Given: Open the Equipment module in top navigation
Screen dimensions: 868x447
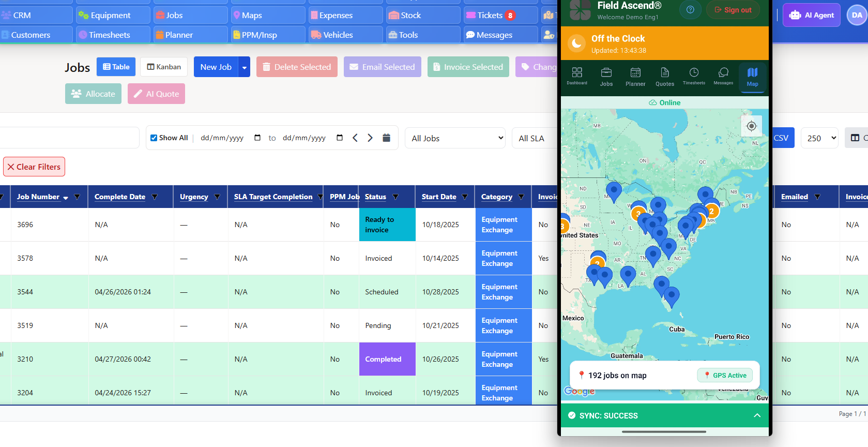Looking at the screenshot, I should [113, 15].
